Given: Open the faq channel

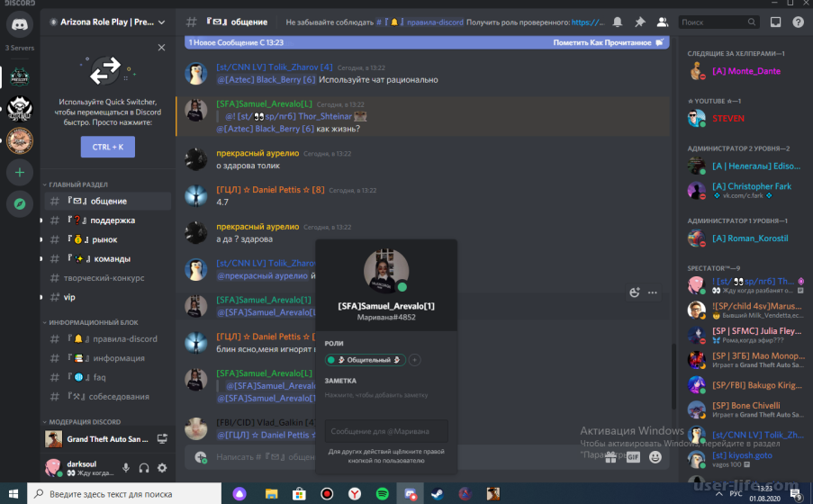Looking at the screenshot, I should click(x=108, y=377).
